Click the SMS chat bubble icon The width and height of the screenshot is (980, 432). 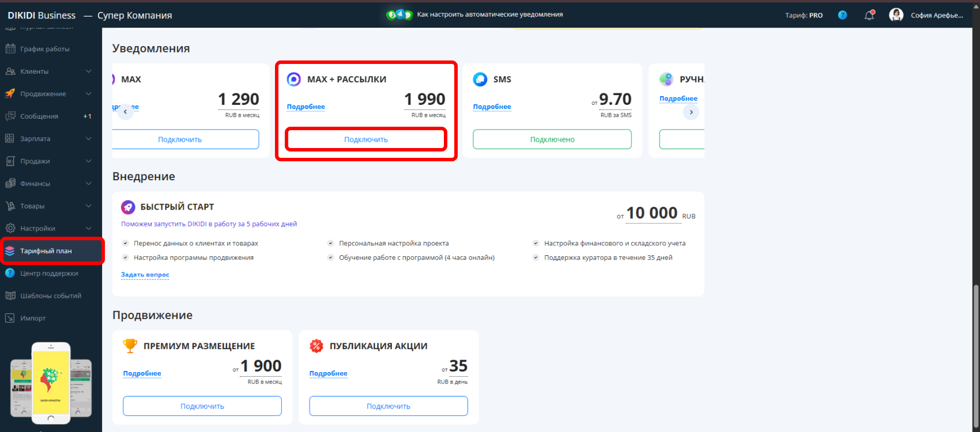pyautogui.click(x=480, y=79)
